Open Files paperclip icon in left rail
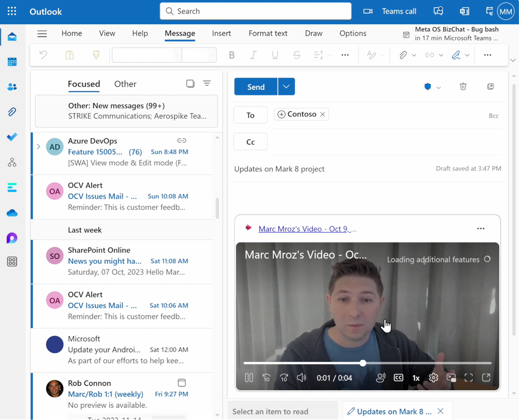519x420 pixels. pyautogui.click(x=12, y=112)
